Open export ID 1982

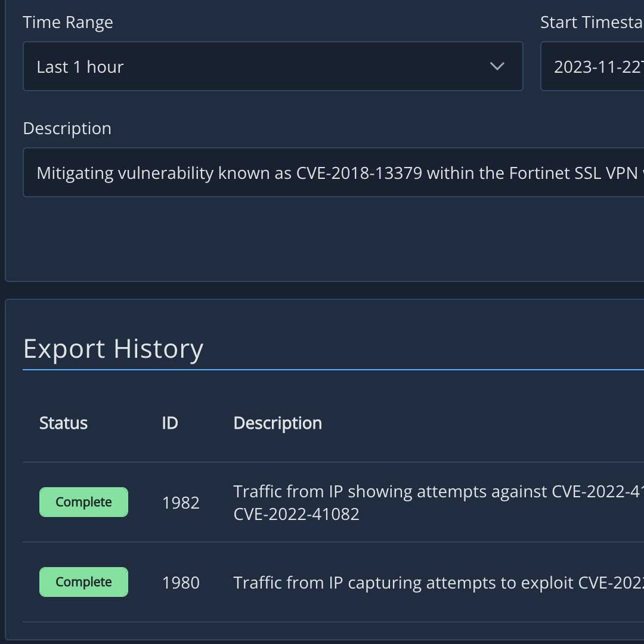tap(181, 503)
